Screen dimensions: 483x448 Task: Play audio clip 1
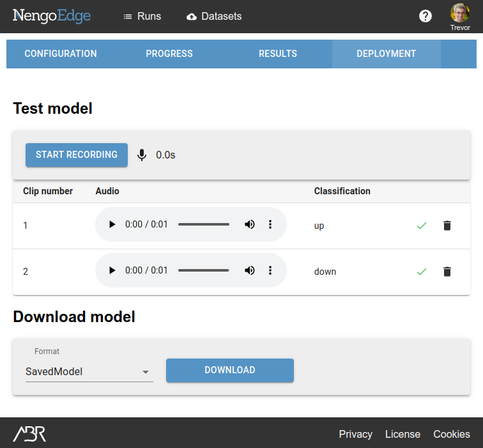pyautogui.click(x=112, y=224)
